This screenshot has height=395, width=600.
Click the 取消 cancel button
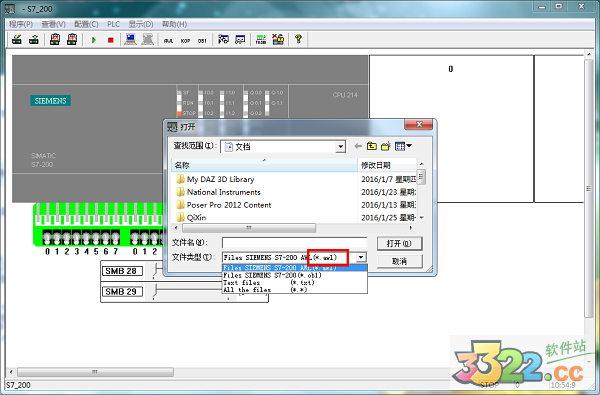(399, 261)
